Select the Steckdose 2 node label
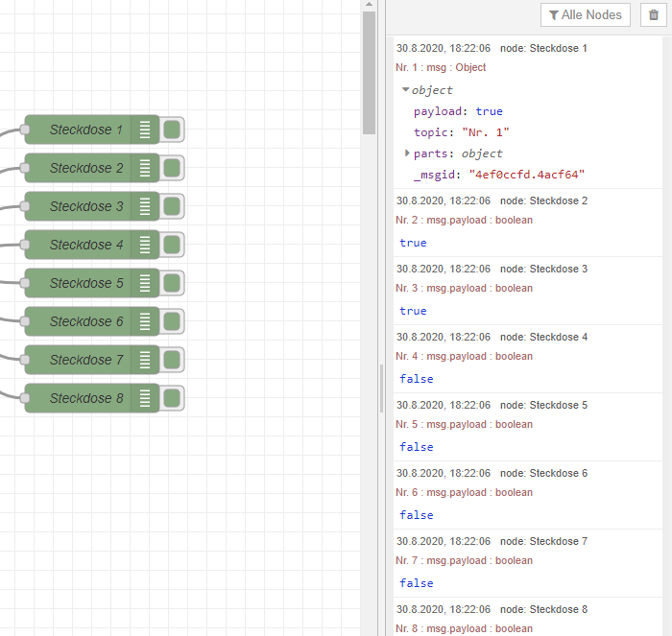This screenshot has width=672, height=636. pyautogui.click(x=86, y=168)
